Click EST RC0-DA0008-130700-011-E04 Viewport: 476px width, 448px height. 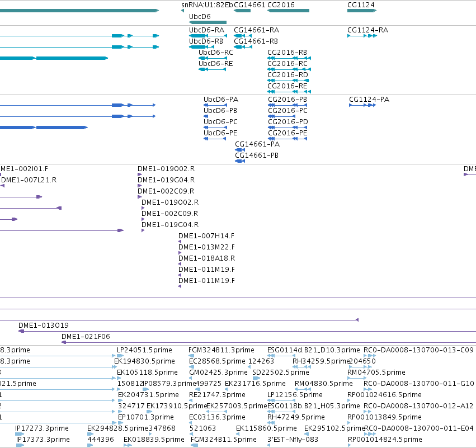(370, 435)
